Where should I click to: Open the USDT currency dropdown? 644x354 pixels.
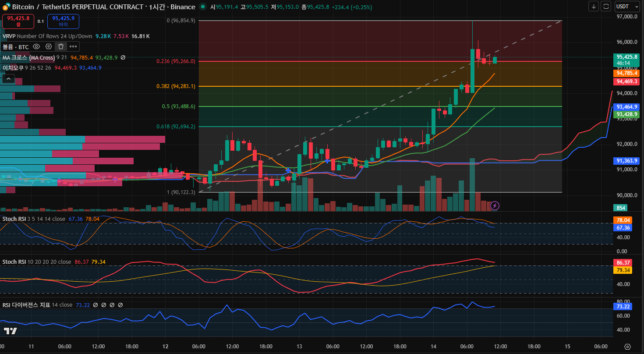click(627, 7)
